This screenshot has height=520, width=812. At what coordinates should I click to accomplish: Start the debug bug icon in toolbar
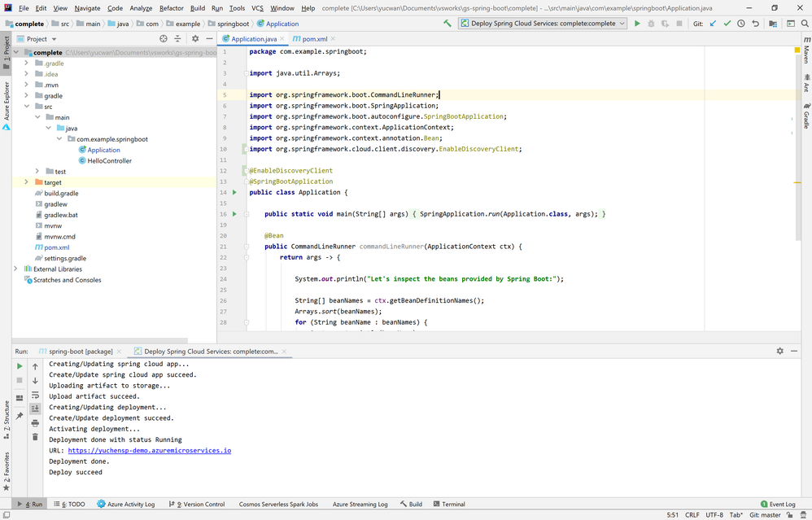coord(651,24)
